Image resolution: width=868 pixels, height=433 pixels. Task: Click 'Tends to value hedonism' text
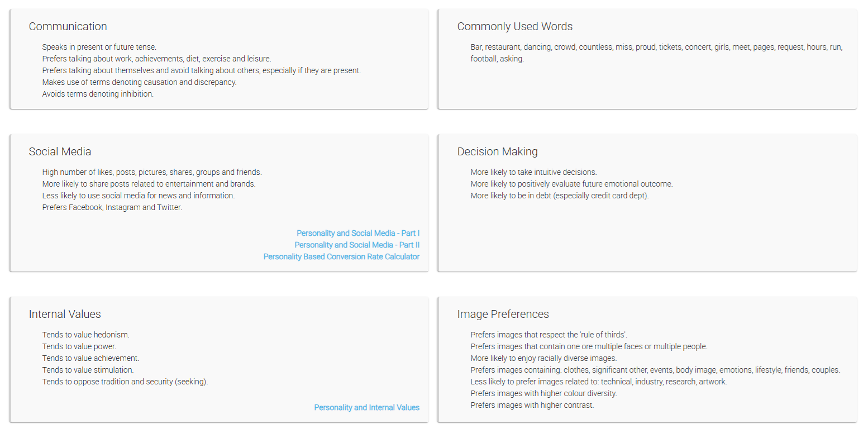pos(85,335)
